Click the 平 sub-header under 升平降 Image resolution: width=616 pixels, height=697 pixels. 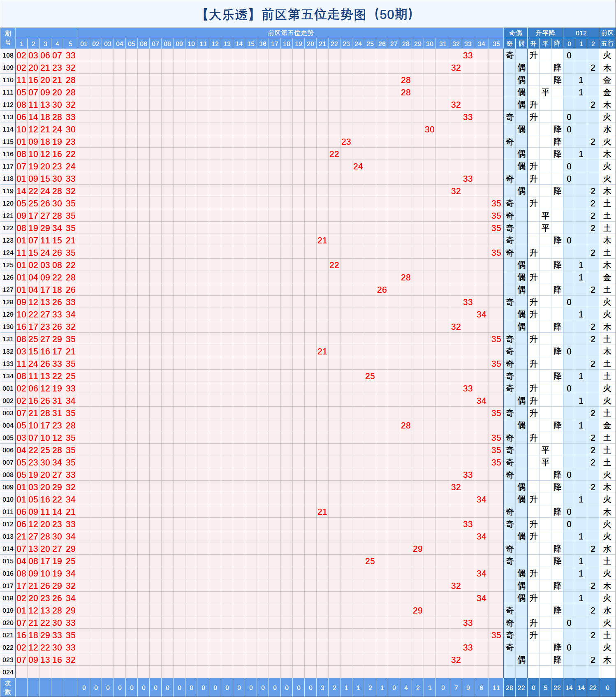[545, 44]
